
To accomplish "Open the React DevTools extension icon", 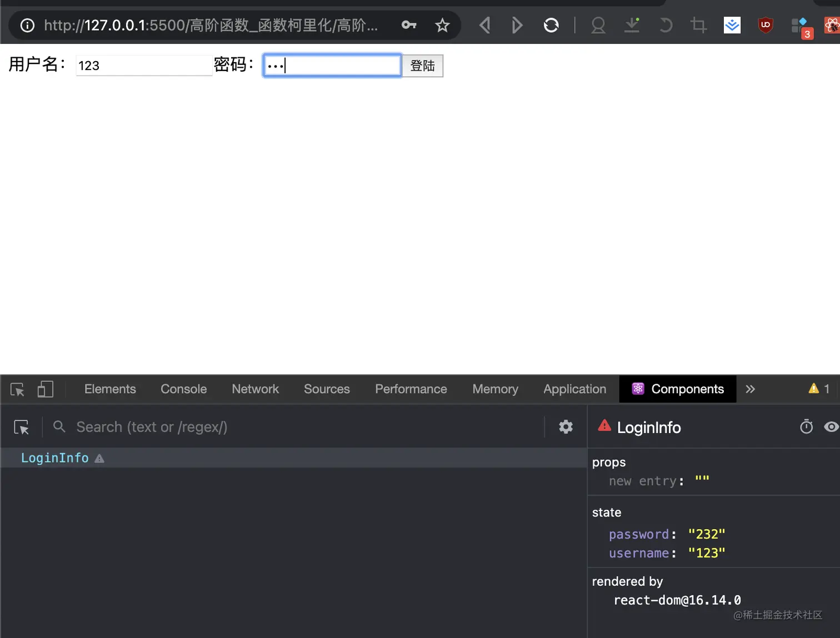I will coord(832,25).
